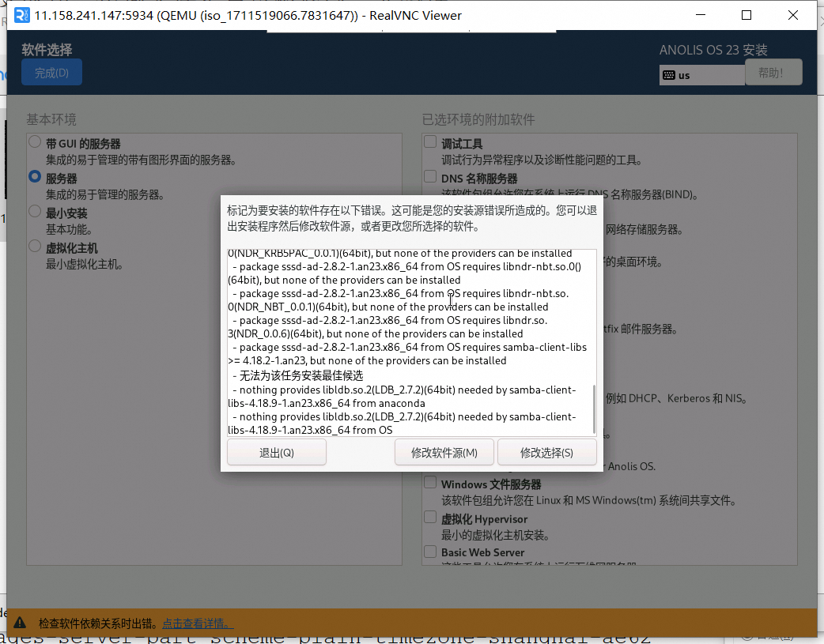
Task: Click the RealVNC logo in title bar
Action: pos(22,15)
